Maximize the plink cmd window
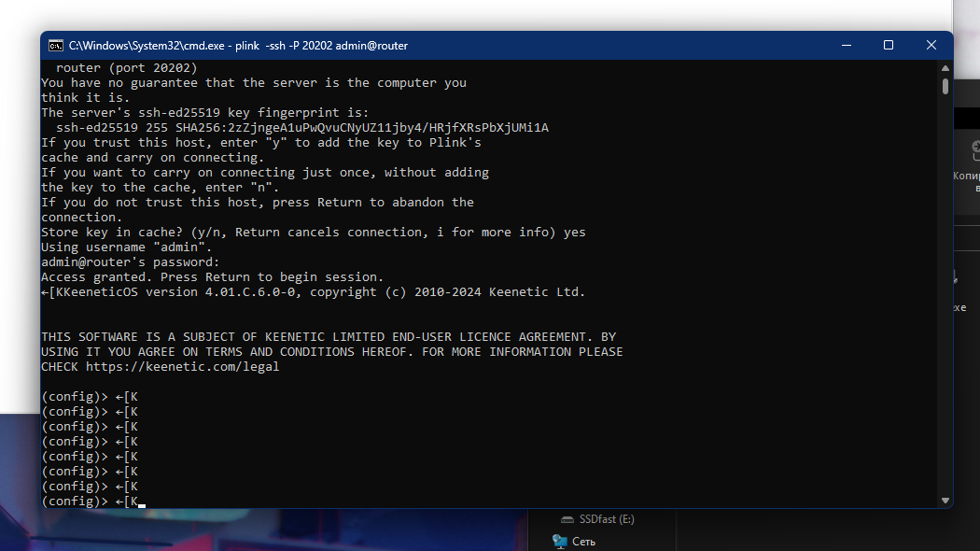The width and height of the screenshot is (980, 551). coord(889,46)
